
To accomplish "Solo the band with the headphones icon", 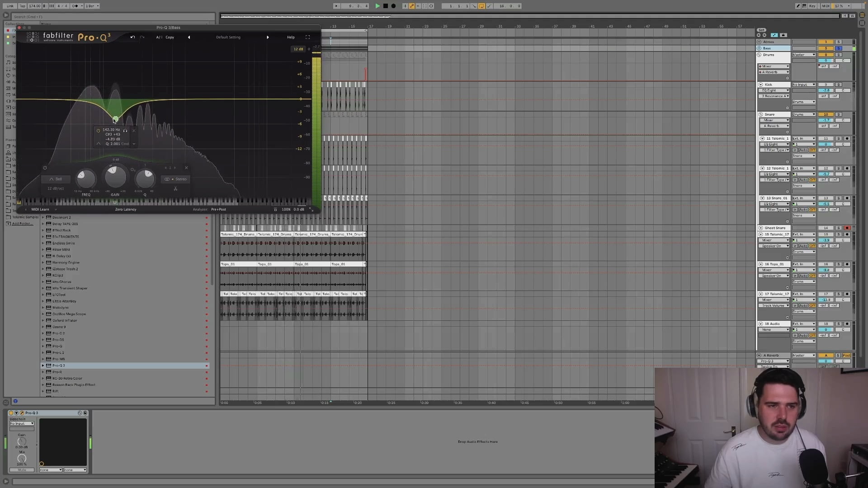I will 125,131.
